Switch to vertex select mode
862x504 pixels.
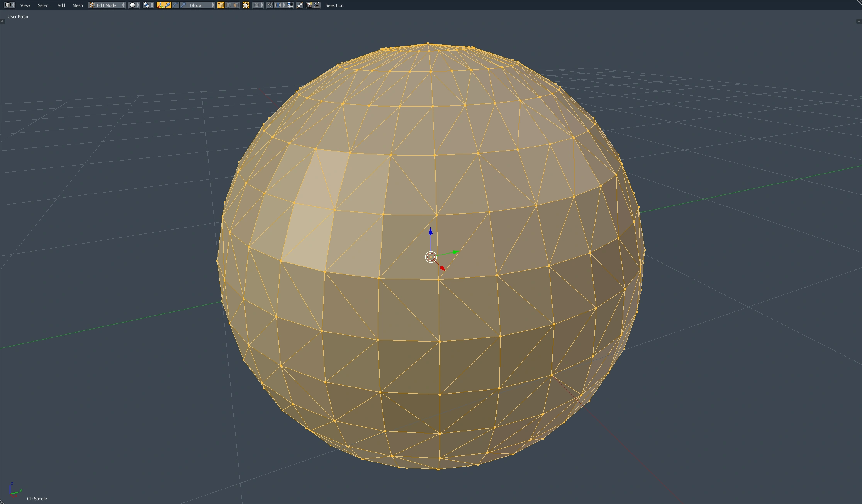(221, 5)
